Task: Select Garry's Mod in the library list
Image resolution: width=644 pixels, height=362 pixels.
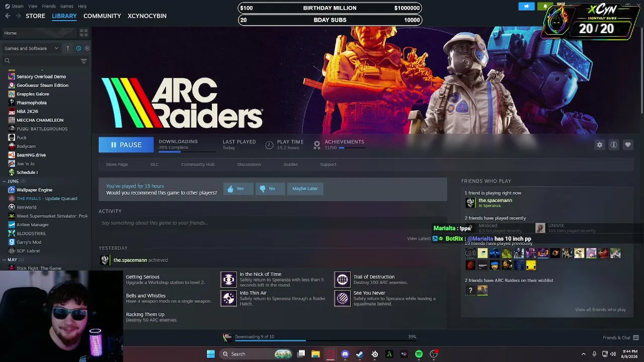Action: (x=29, y=242)
